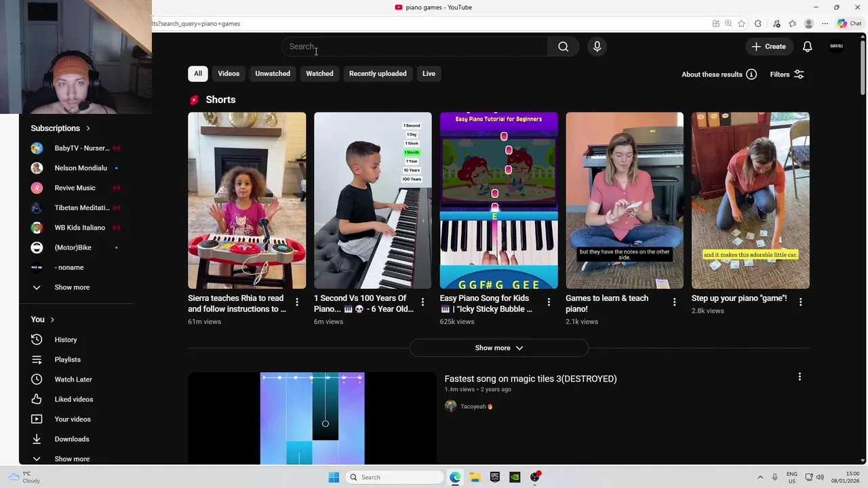Click the favorite star icon in address bar

click(741, 24)
